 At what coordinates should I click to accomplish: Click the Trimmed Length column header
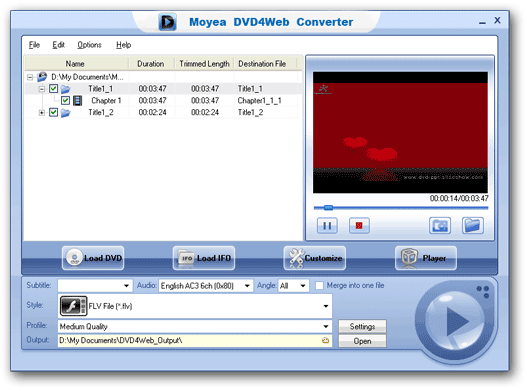tap(204, 64)
